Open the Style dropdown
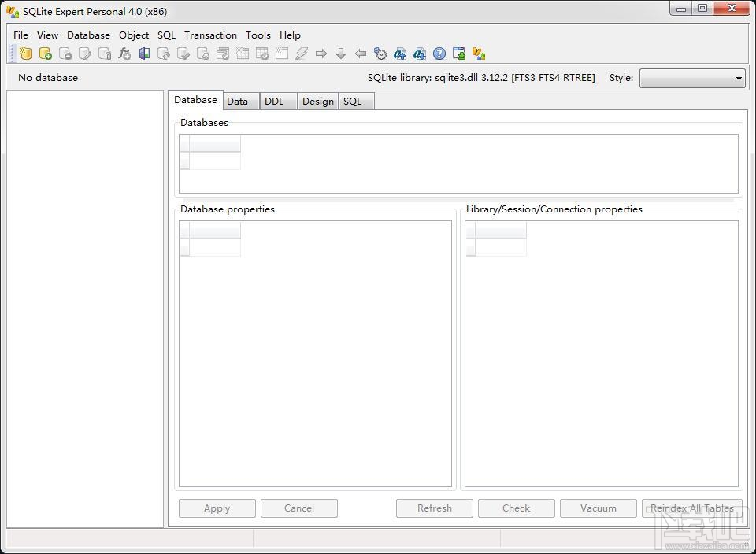 692,78
